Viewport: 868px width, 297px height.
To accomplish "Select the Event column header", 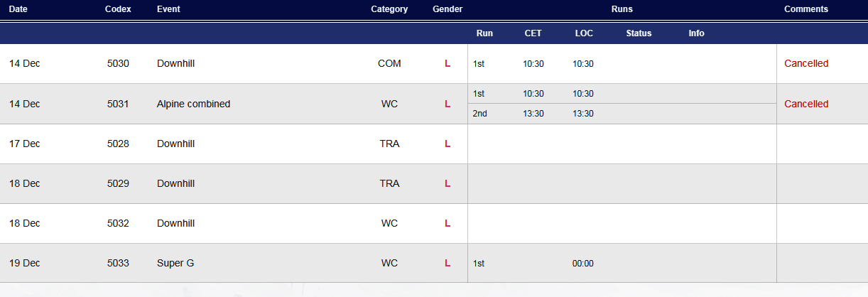I will (x=168, y=9).
